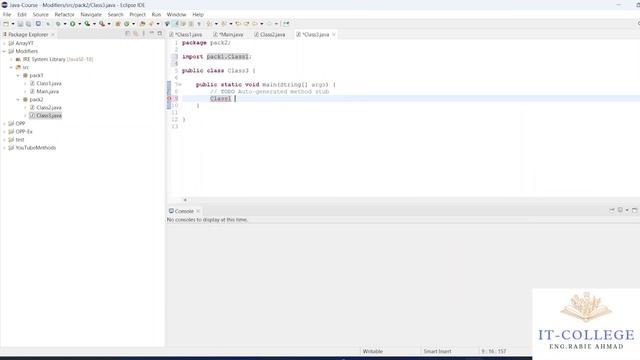Click the New file toolbar icon
The height and width of the screenshot is (360, 640).
pyautogui.click(x=6, y=24)
